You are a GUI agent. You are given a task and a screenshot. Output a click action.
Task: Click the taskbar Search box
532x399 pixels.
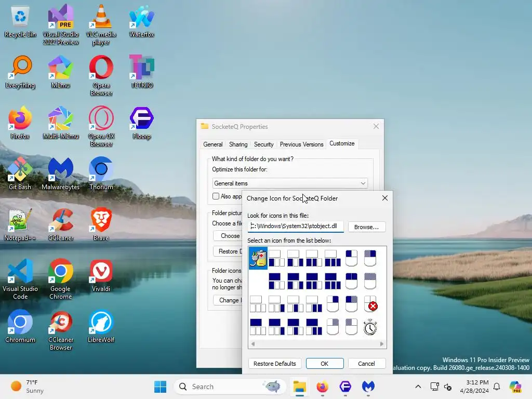(x=230, y=387)
